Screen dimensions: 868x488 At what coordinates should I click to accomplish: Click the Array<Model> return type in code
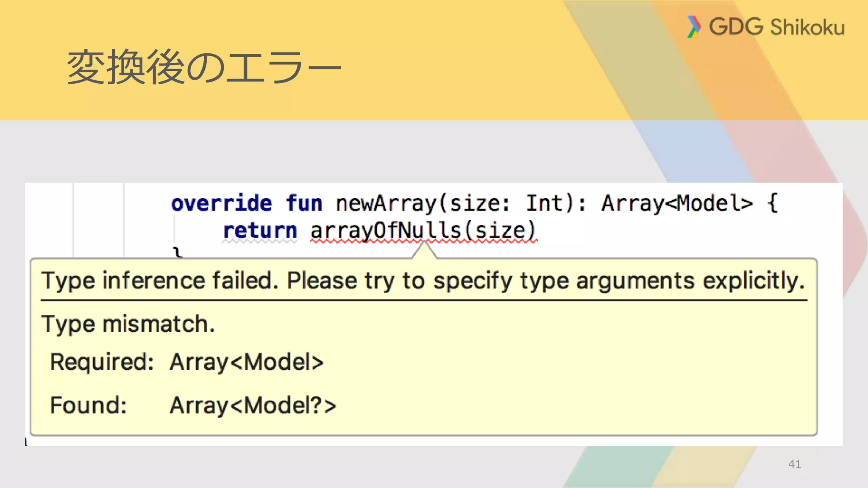[x=677, y=203]
